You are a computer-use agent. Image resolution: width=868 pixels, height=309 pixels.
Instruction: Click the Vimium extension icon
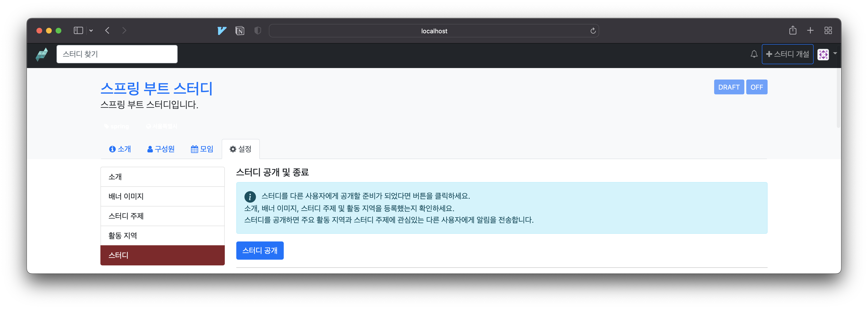(222, 31)
